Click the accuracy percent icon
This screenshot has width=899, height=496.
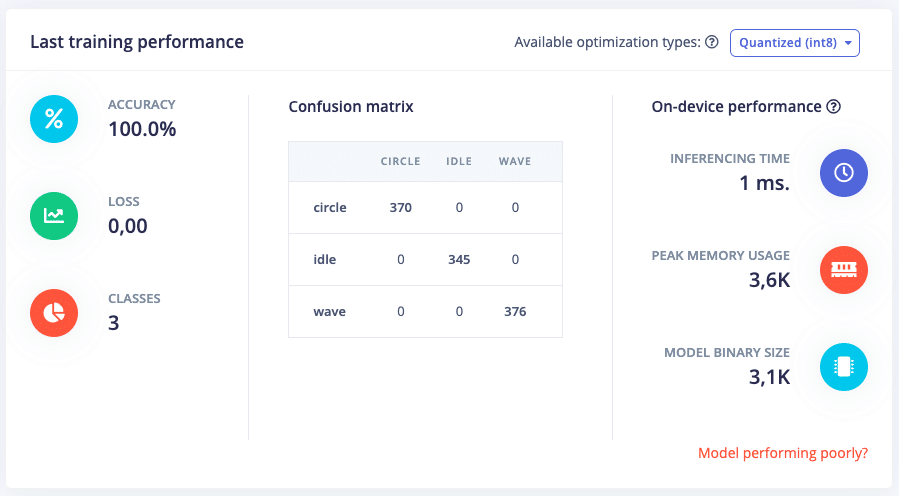[x=54, y=119]
